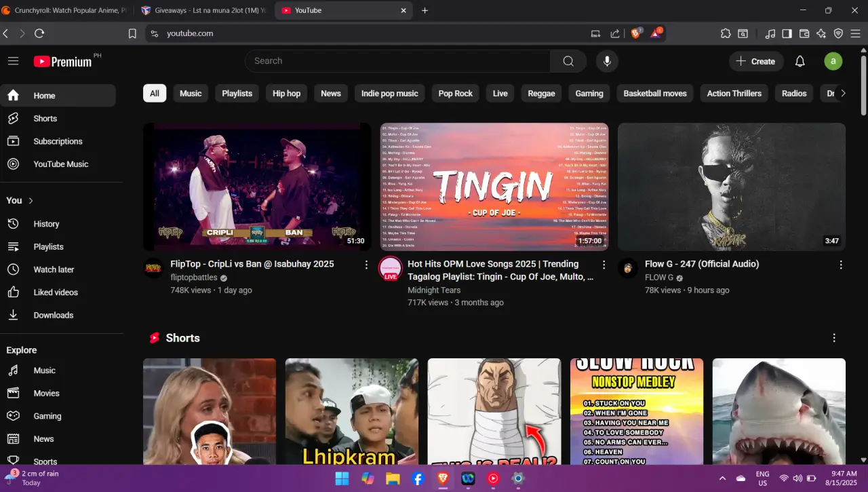Open the YouTube guide hamburger menu

point(13,61)
